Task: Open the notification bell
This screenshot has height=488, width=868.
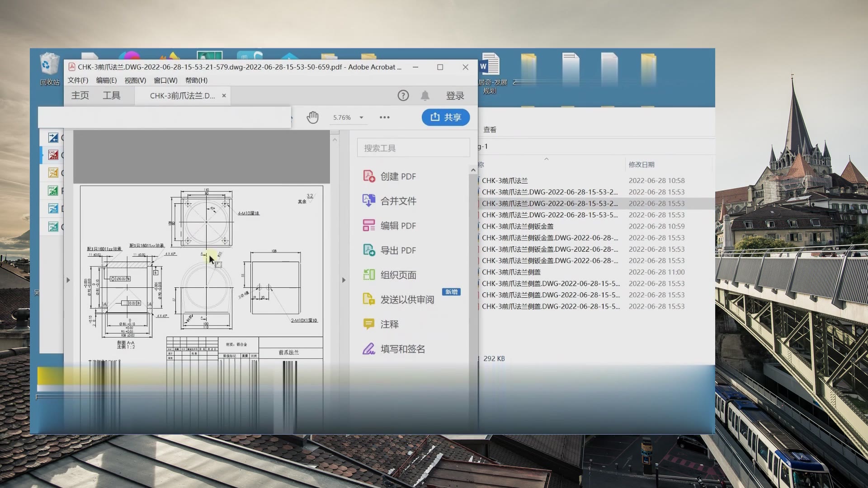Action: coord(425,95)
